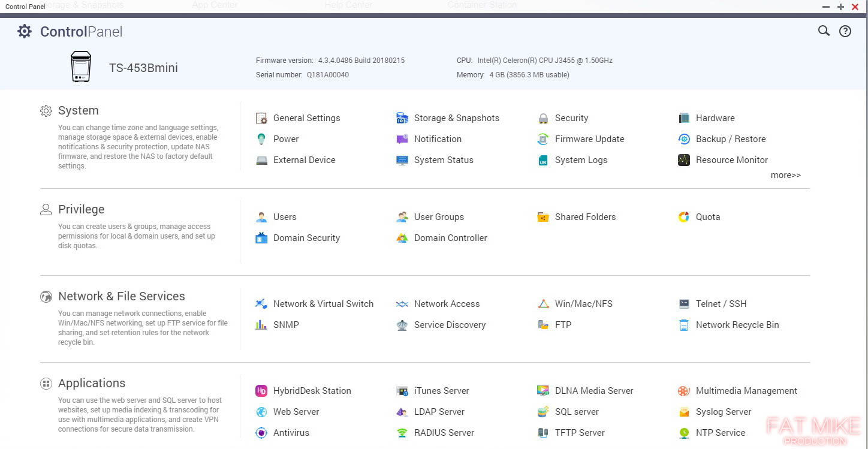Open the Users icon
The height and width of the screenshot is (449, 868).
pyautogui.click(x=261, y=217)
